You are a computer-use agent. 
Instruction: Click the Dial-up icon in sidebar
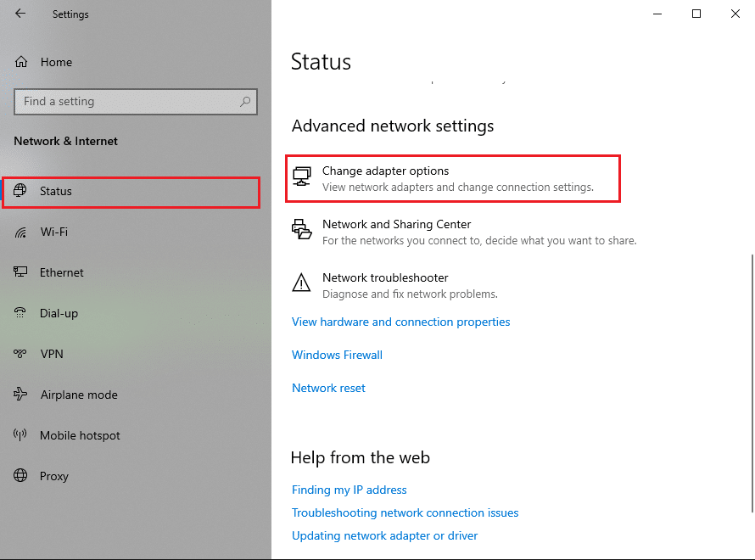tap(21, 313)
